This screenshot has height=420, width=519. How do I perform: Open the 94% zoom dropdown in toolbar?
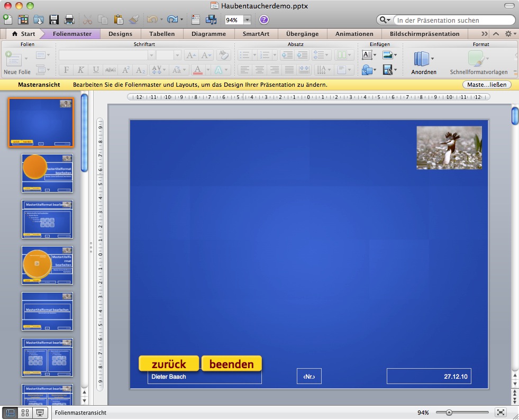click(247, 20)
